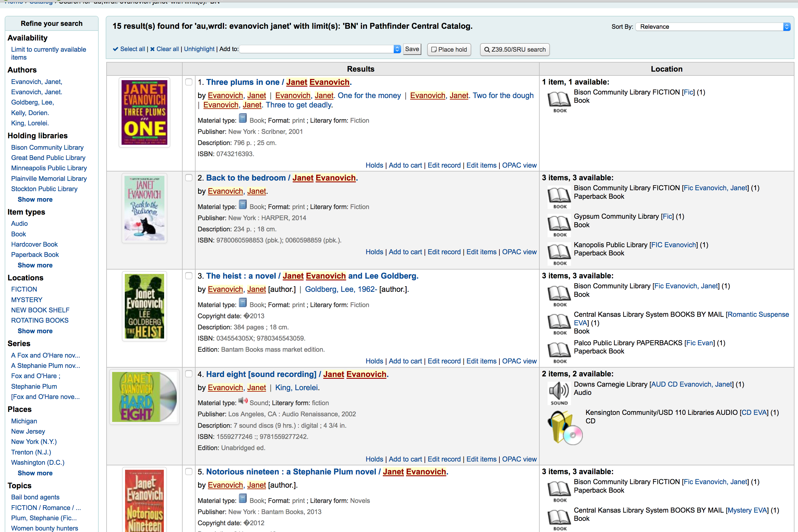Click the X icon beside Clear all
The width and height of the screenshot is (798, 532).
pos(152,49)
